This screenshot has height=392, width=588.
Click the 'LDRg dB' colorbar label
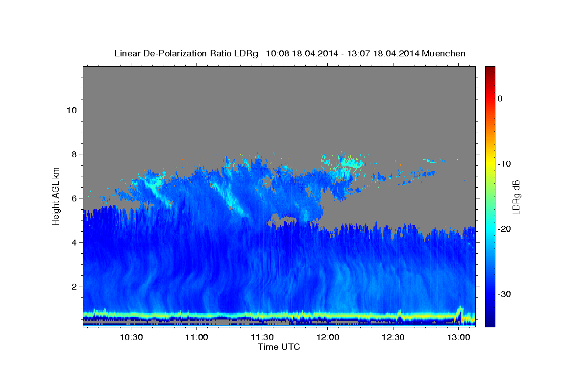pyautogui.click(x=515, y=197)
